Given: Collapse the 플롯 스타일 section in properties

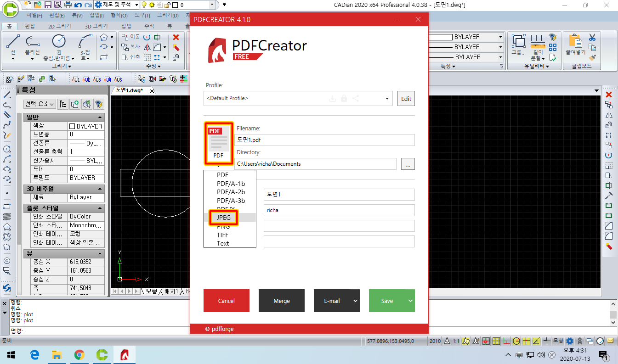Looking at the screenshot, I should click(x=100, y=208).
